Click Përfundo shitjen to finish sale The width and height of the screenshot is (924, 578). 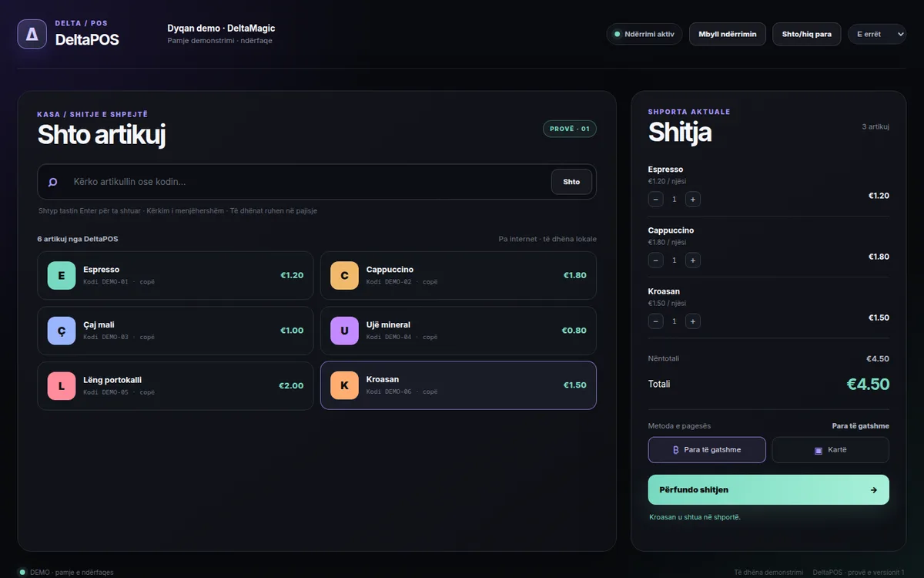click(x=768, y=490)
